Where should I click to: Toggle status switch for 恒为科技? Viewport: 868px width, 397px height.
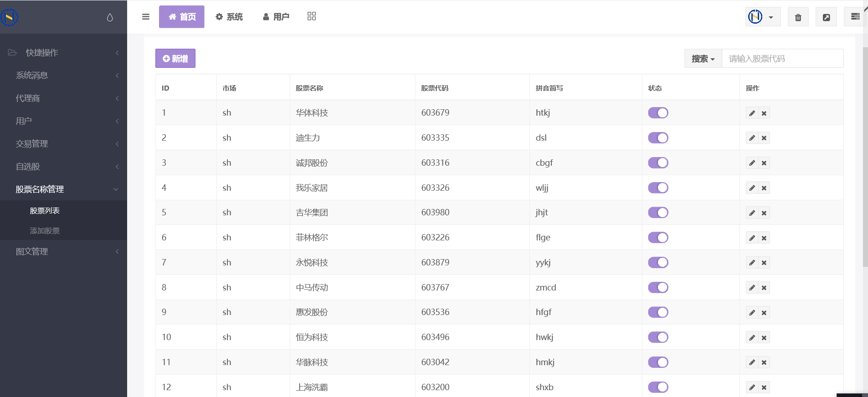point(658,337)
